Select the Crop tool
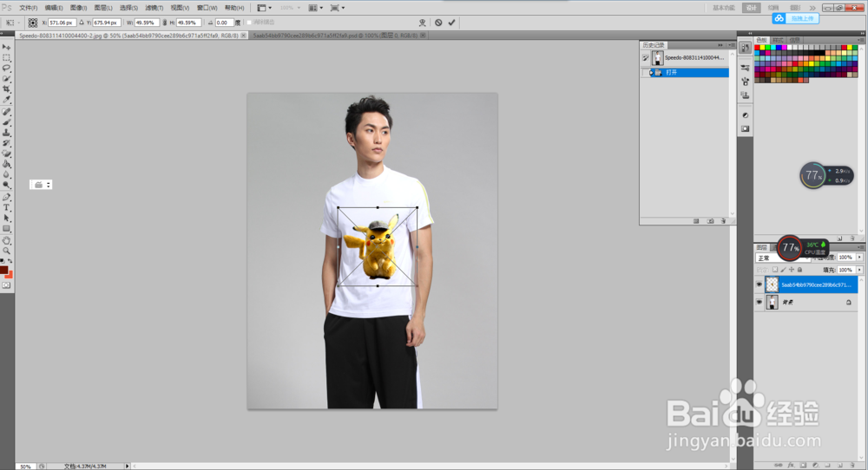This screenshot has width=868, height=470. (7, 89)
